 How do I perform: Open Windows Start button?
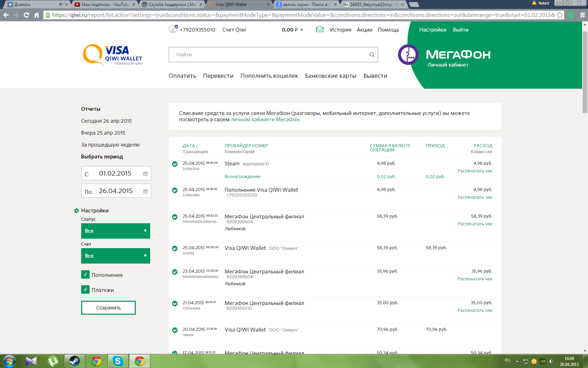click(x=9, y=361)
